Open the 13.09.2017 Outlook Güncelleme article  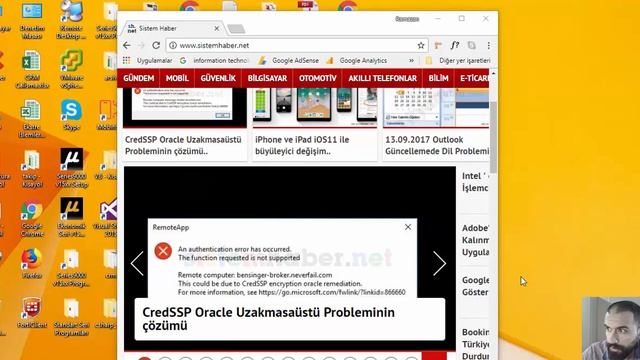437,145
